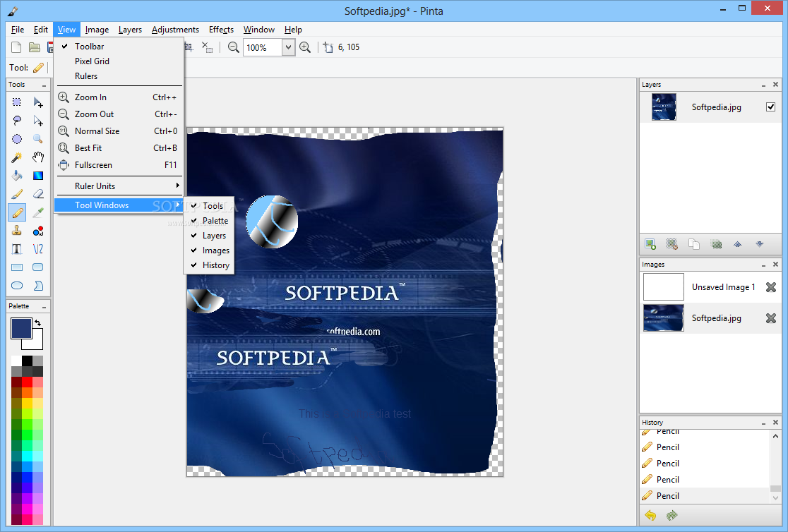
Task: Select the Eraser tool
Action: [37, 194]
